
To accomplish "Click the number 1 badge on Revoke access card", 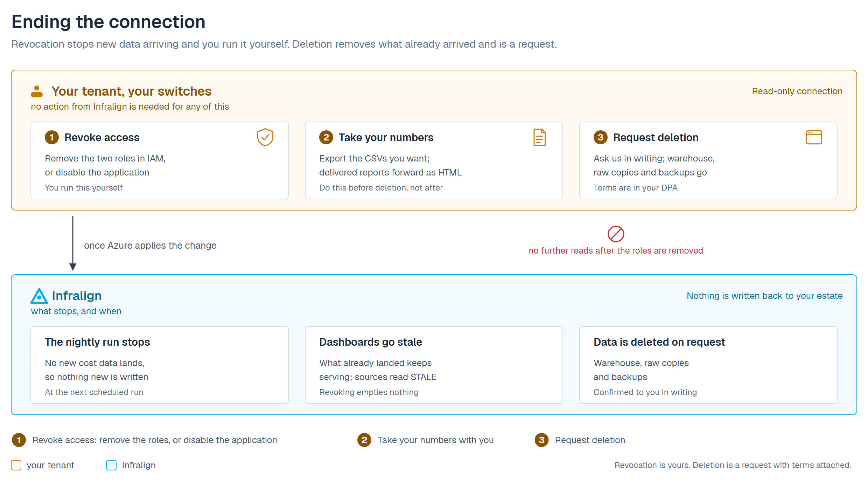I will click(x=52, y=137).
